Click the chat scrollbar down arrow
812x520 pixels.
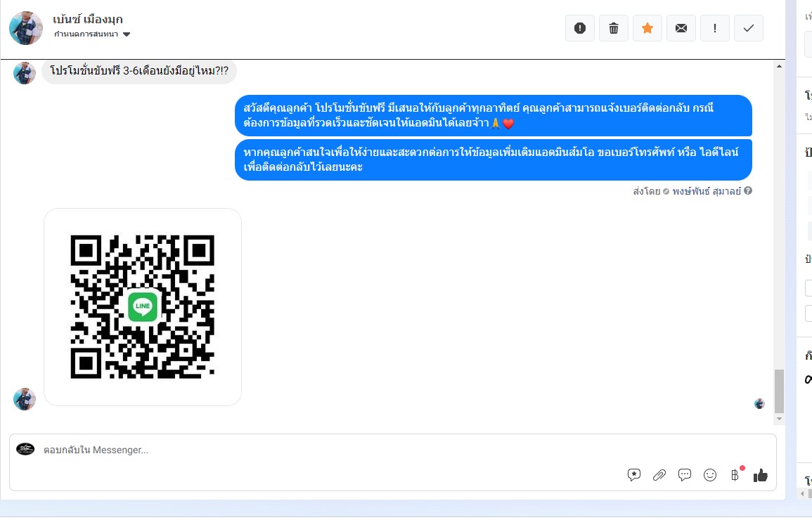(779, 419)
